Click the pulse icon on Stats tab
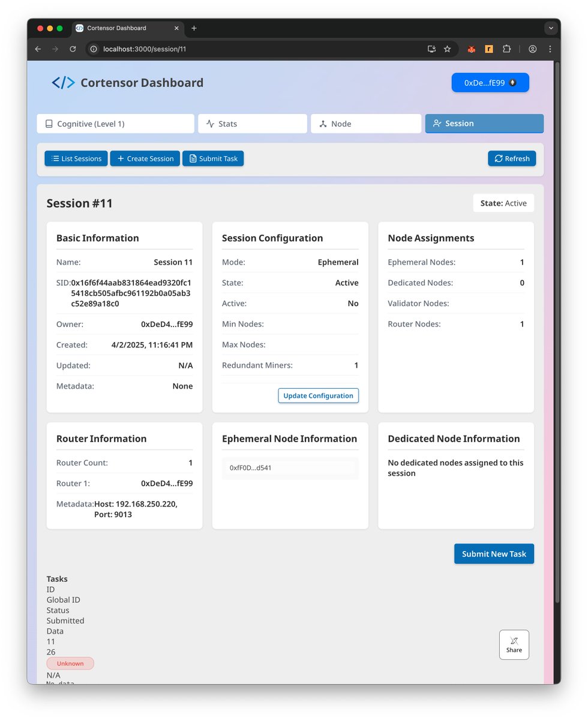This screenshot has width=588, height=720. pos(210,124)
